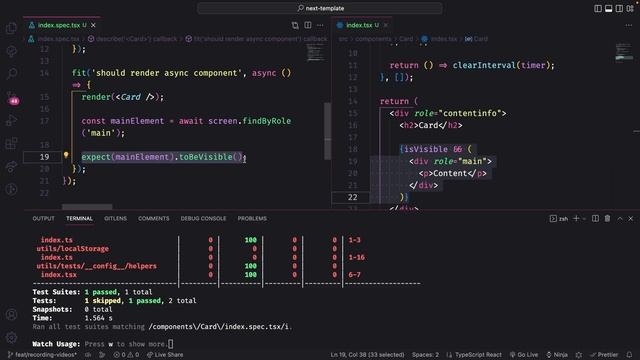Viewport: 640px width, 360px height.
Task: Maximize panel size with chevron up
Action: coord(620,219)
